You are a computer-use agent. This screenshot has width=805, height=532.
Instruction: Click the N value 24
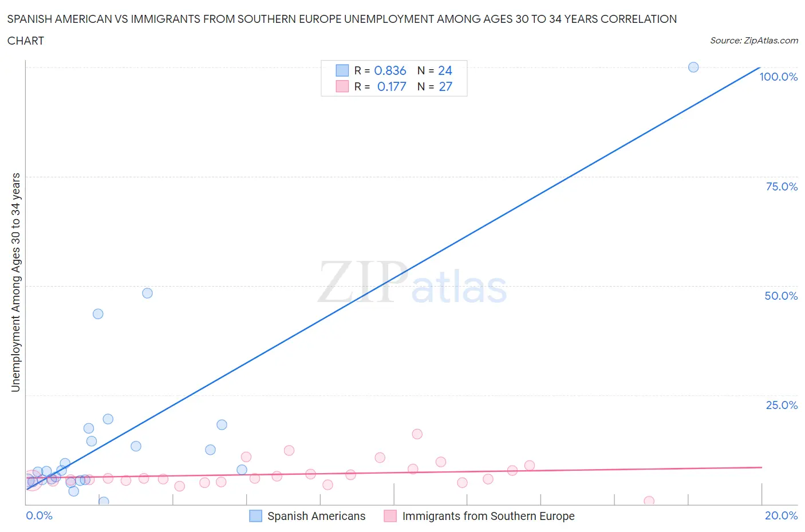(445, 70)
